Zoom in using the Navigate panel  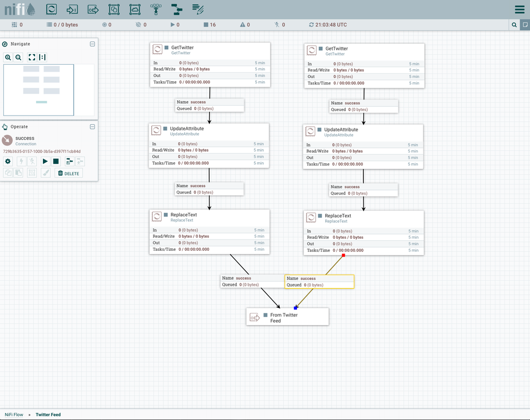pos(8,57)
